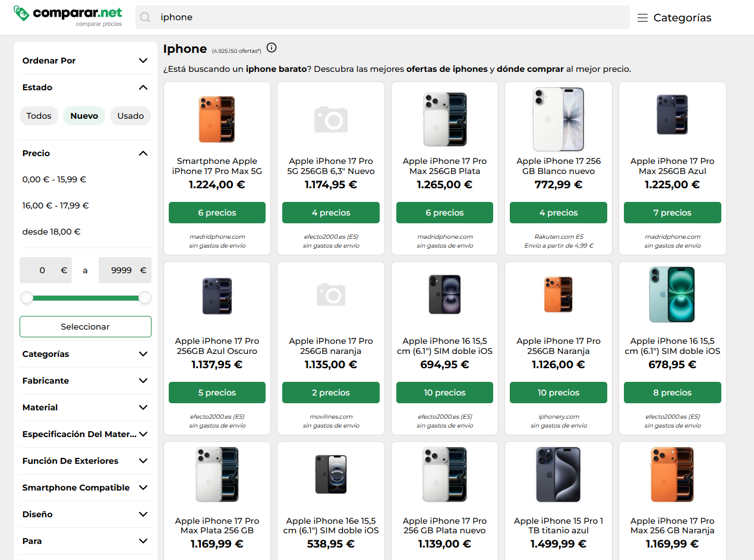Open the Smartphone Apple iPhone 17 Pro Max 5G title

[217, 166]
